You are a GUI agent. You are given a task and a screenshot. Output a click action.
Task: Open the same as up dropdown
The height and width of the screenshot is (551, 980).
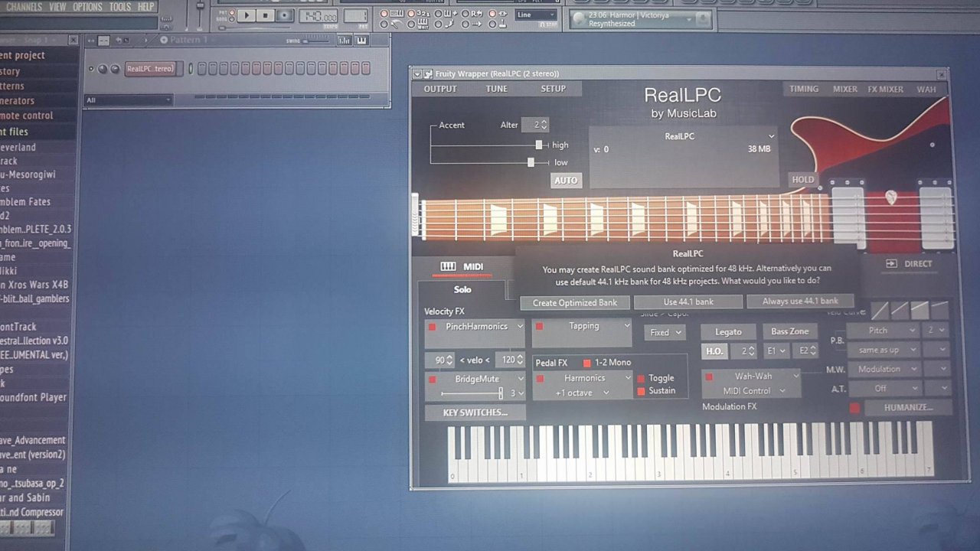pos(883,350)
